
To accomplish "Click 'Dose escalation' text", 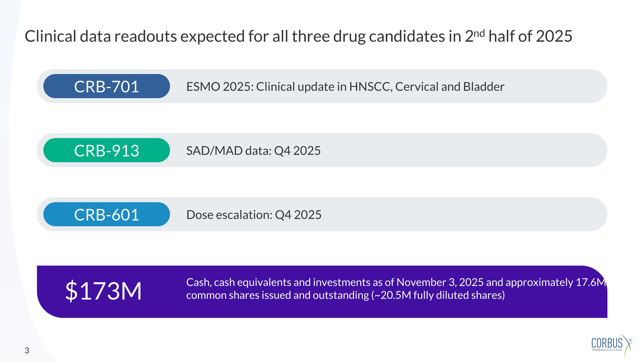I will 229,215.
